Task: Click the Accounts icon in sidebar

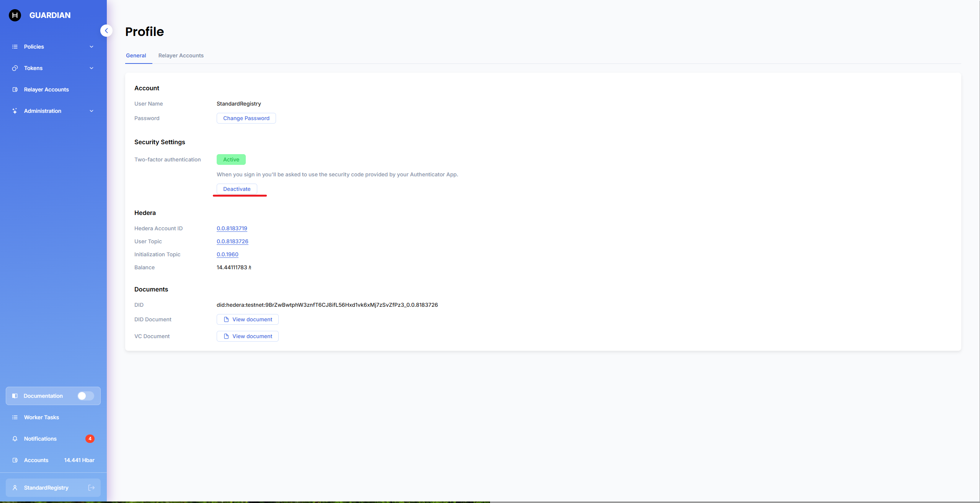Action: click(15, 460)
